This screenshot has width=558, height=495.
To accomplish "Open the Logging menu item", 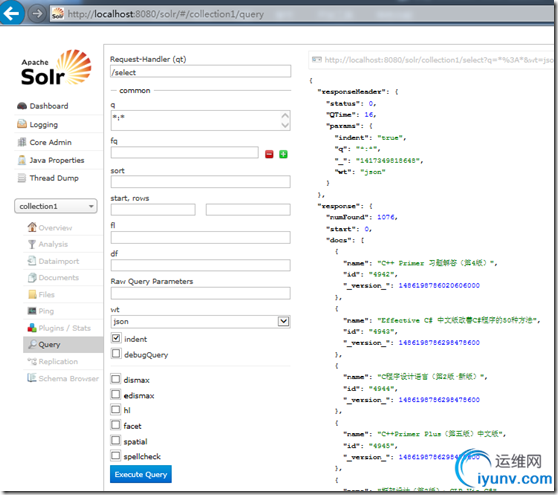I will tap(44, 125).
